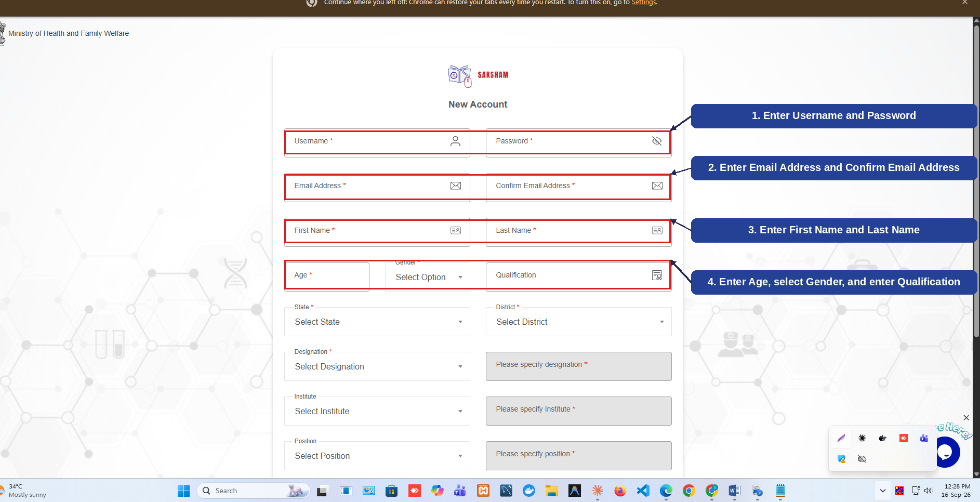The image size is (980, 502).
Task: Open File Explorer from the taskbar
Action: (x=552, y=491)
